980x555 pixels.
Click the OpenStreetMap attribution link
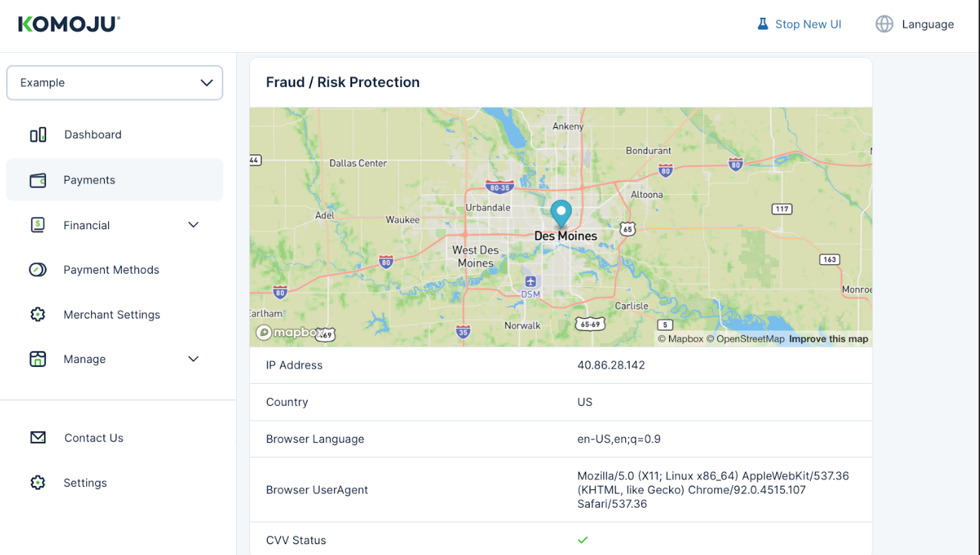click(745, 339)
